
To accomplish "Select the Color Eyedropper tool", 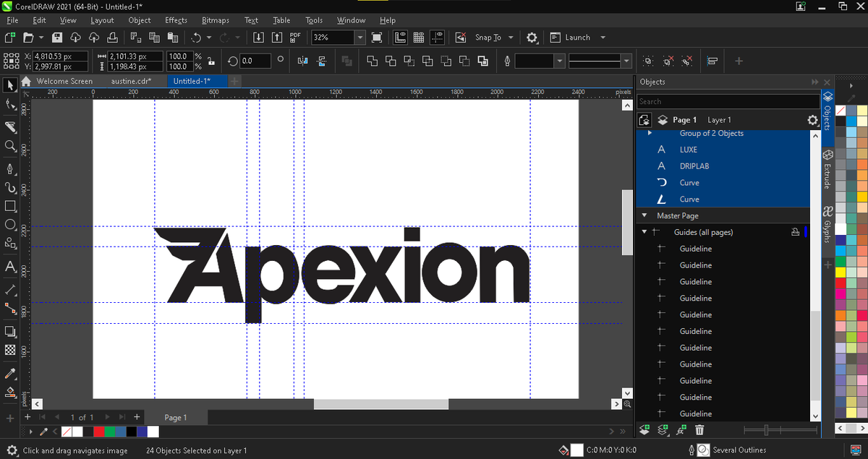I will [10, 374].
